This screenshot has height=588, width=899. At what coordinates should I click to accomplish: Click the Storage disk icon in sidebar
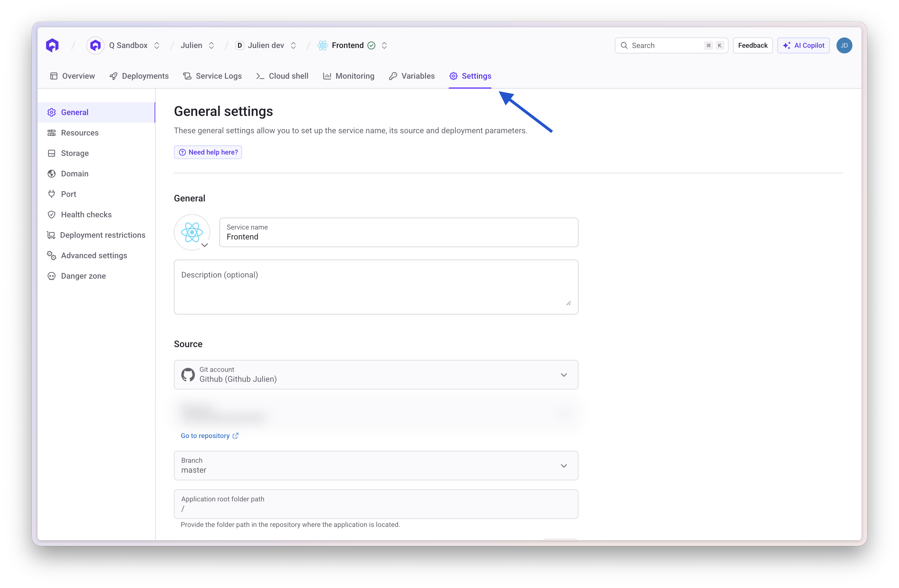pos(51,153)
